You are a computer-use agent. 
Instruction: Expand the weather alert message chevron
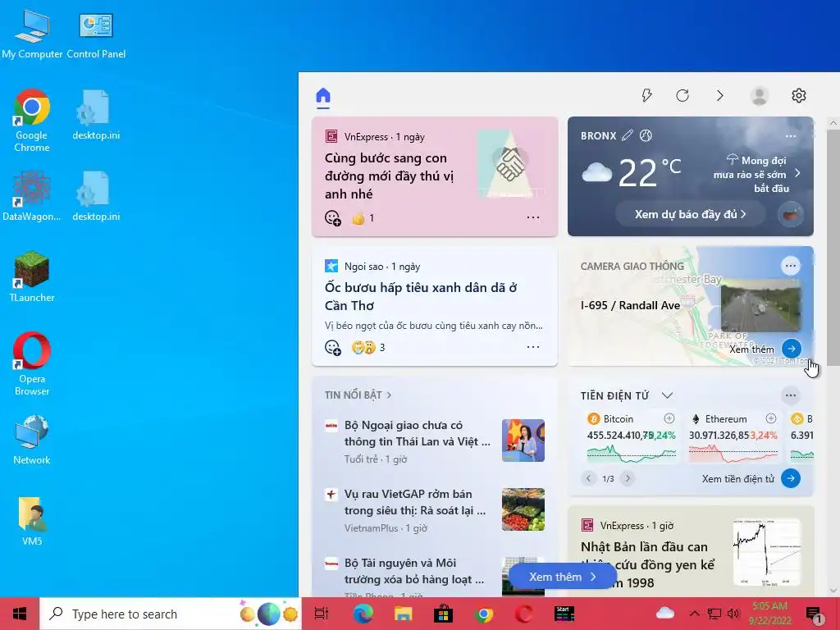(797, 173)
